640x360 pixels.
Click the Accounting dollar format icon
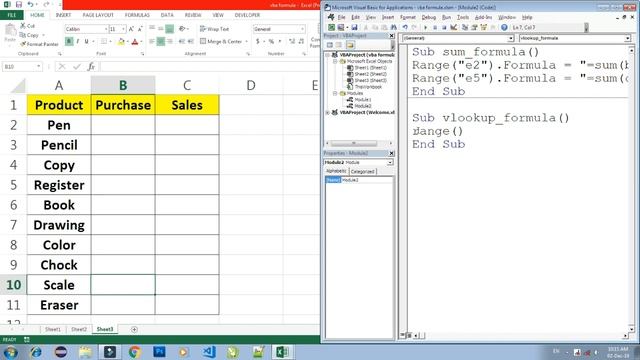(258, 42)
